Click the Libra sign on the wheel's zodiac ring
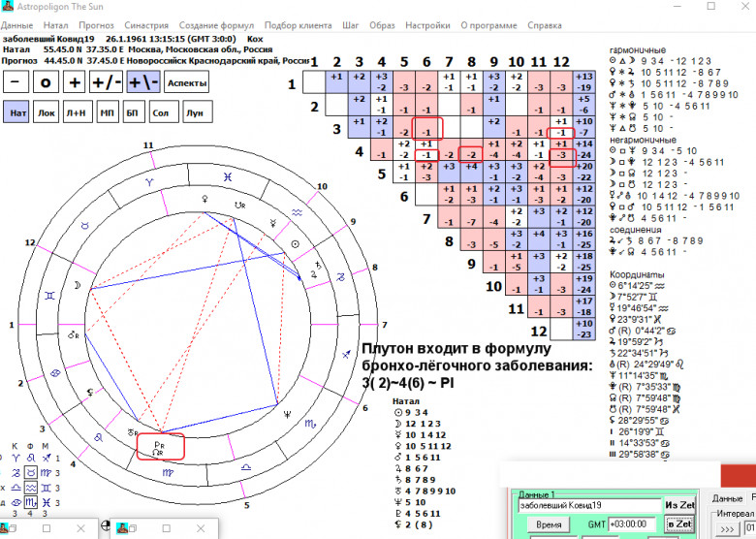 point(246,466)
